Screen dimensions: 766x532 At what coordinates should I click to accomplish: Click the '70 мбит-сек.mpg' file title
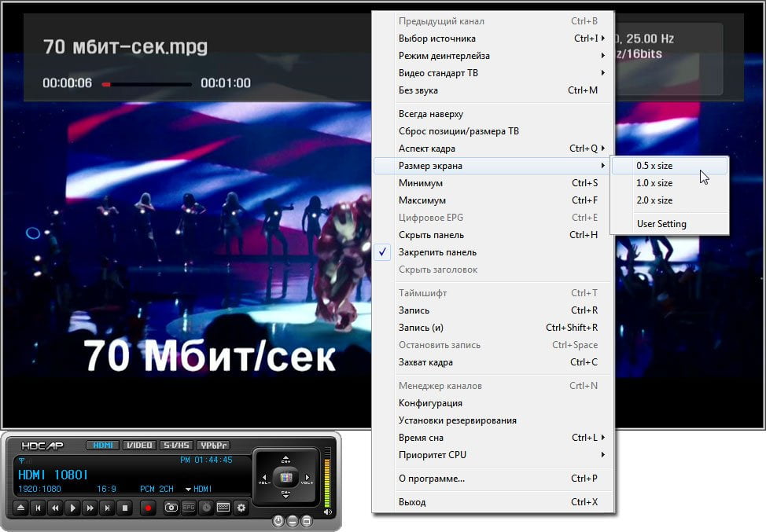click(126, 47)
